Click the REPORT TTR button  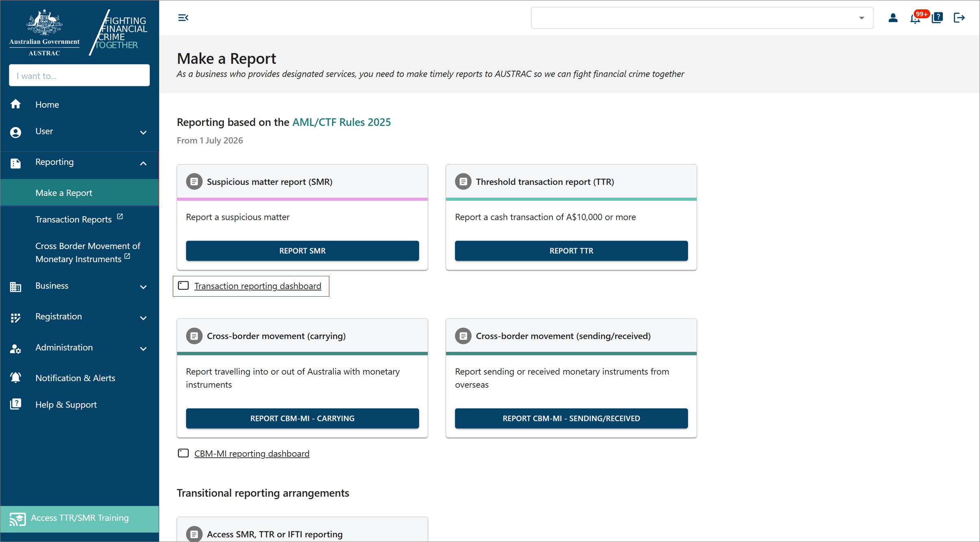[x=571, y=251]
